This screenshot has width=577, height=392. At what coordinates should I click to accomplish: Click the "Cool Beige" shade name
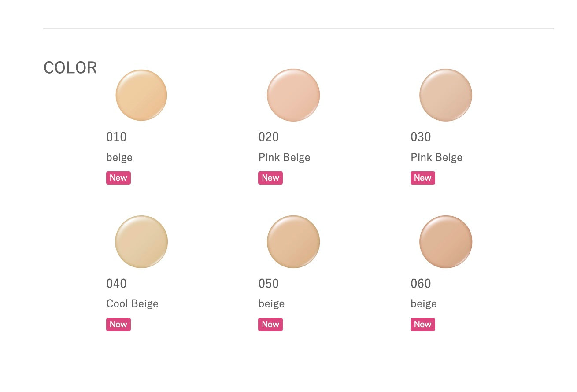(x=132, y=303)
